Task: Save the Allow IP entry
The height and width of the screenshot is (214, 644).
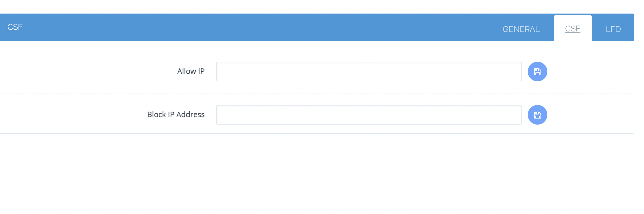Action: click(x=537, y=72)
